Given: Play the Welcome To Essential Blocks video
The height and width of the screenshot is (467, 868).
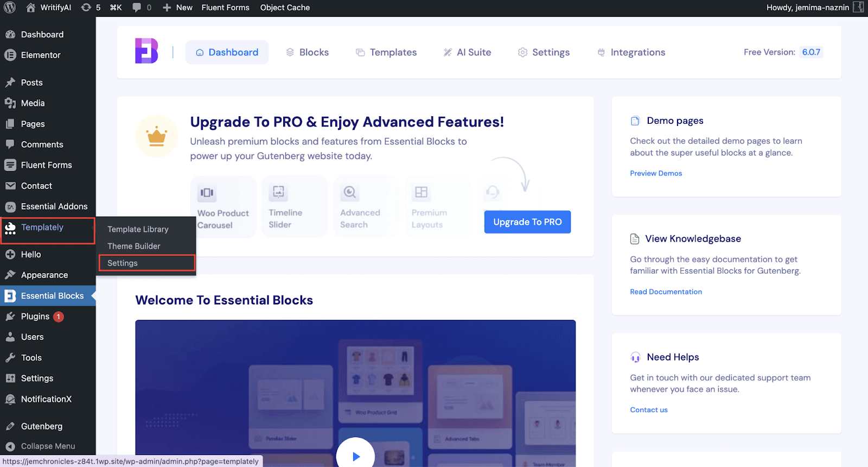Looking at the screenshot, I should click(x=355, y=456).
